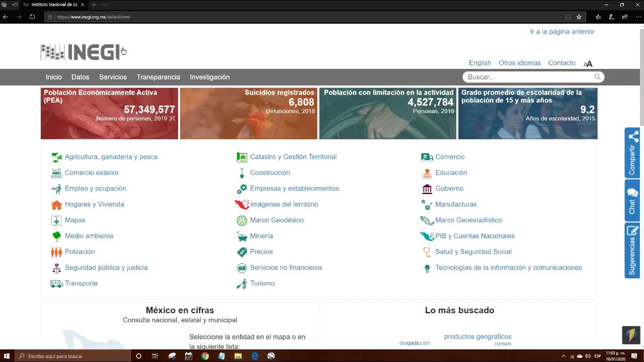Click the Gobierno building icon
The image size is (644, 362).
click(x=427, y=189)
